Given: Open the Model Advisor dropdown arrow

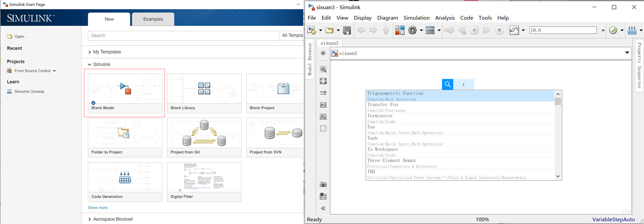Looking at the screenshot, I should (622, 30).
